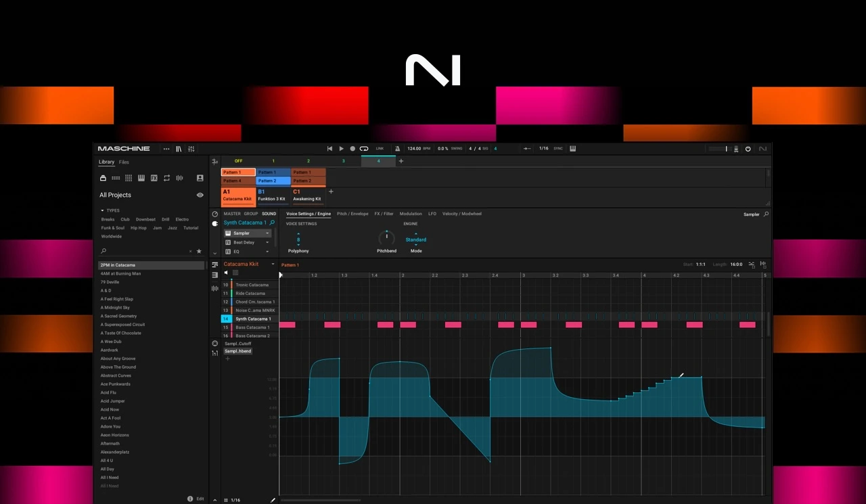Click the magnifier next to Synth Catacama 1
The width and height of the screenshot is (866, 504).
click(x=272, y=223)
